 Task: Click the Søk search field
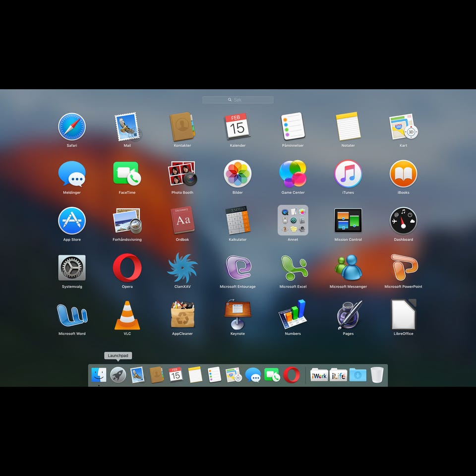click(238, 100)
